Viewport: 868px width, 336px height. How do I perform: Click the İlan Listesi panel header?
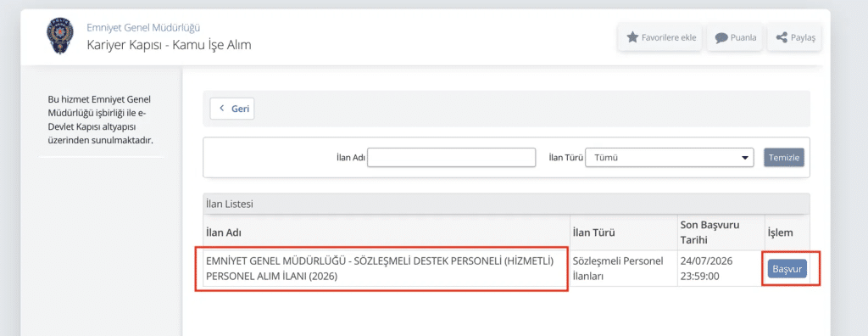click(507, 204)
